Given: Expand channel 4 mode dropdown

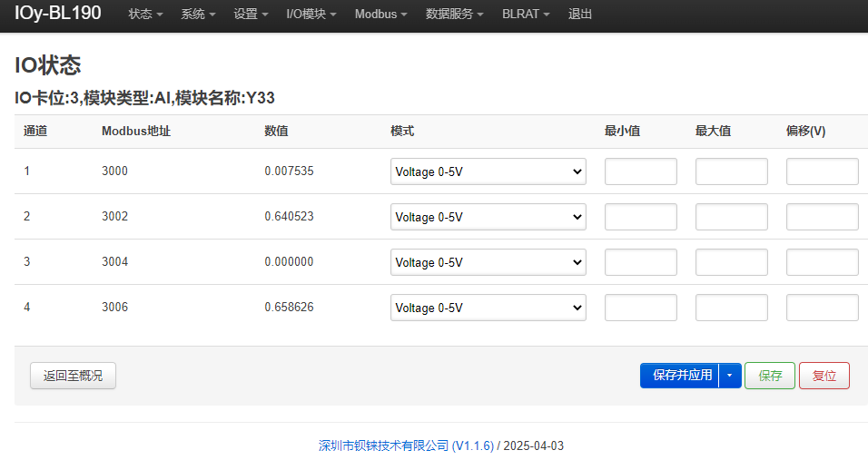Looking at the screenshot, I should point(488,308).
